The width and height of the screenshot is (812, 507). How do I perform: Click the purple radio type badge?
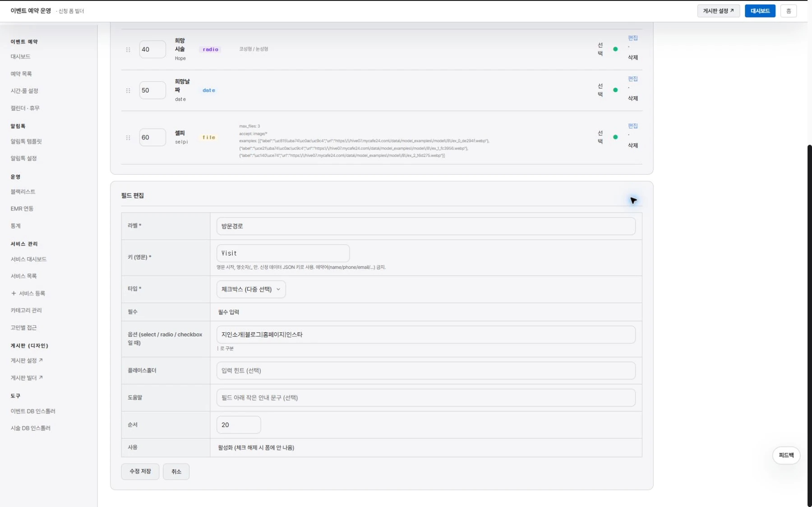[x=210, y=50]
